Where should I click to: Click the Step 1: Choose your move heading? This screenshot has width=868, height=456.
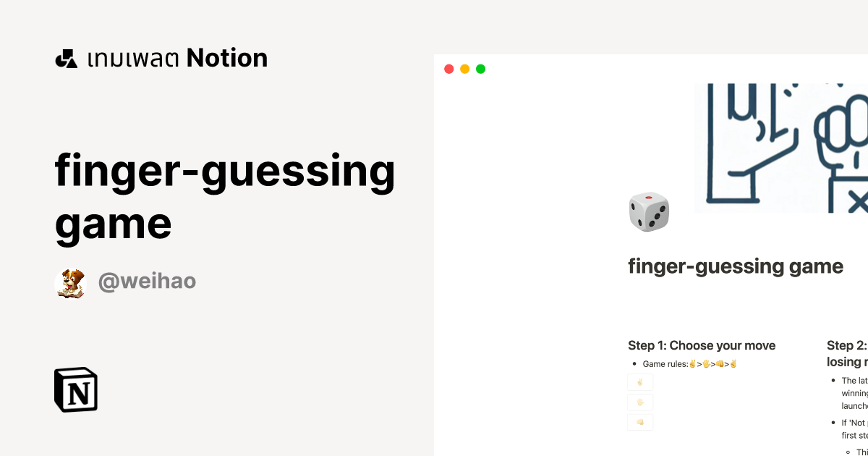pos(702,345)
